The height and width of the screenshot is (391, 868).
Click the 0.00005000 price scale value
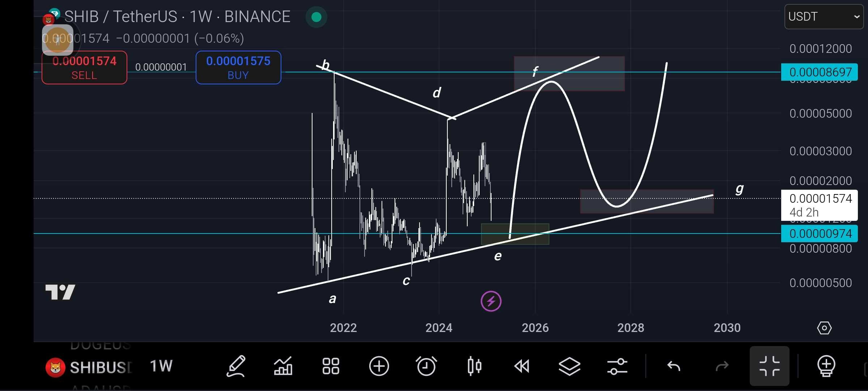pyautogui.click(x=821, y=113)
